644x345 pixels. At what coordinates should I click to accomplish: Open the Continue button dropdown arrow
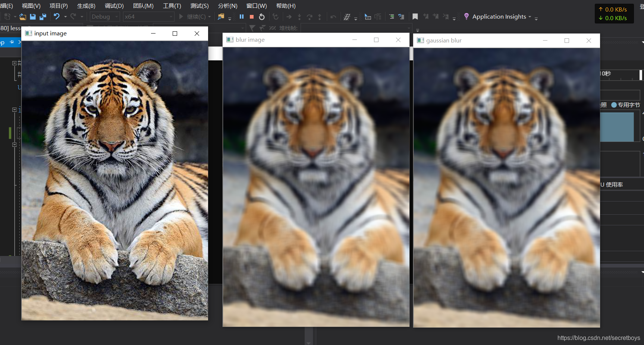click(210, 17)
